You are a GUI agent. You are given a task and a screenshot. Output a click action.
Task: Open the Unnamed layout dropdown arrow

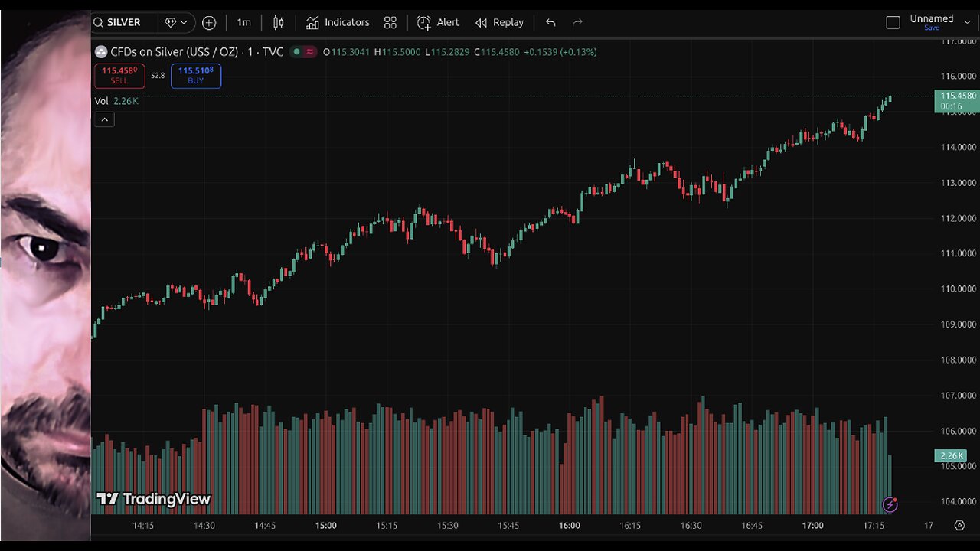click(967, 23)
